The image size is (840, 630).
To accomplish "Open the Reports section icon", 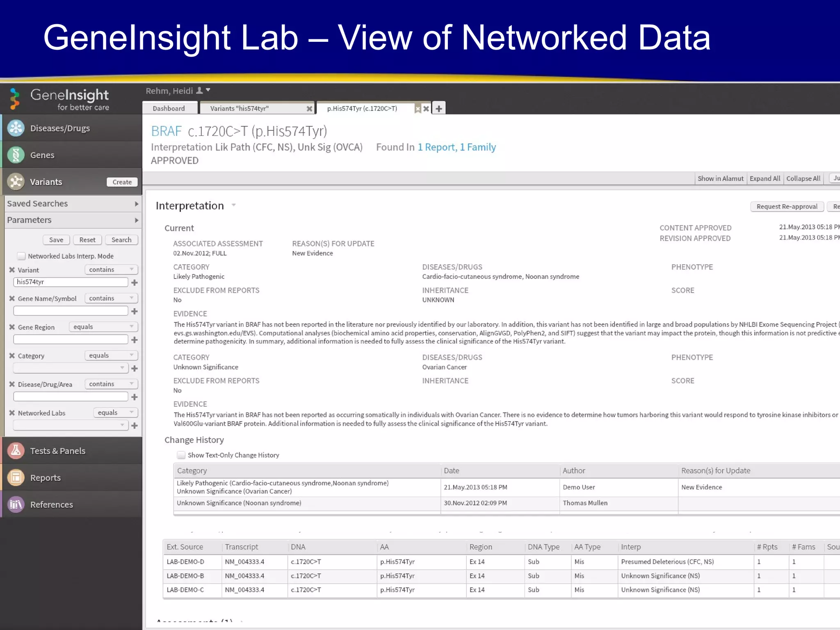I will 16,477.
